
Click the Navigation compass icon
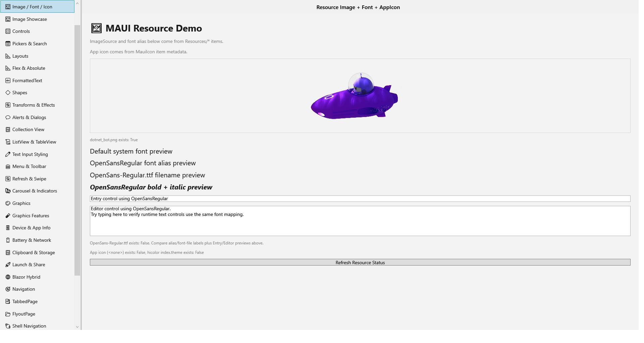click(x=8, y=289)
